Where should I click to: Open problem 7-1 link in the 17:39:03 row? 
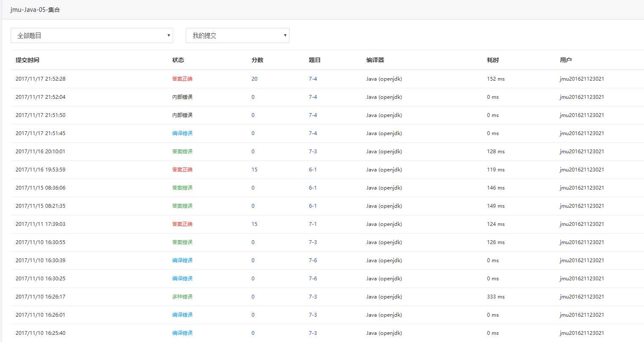tap(313, 224)
